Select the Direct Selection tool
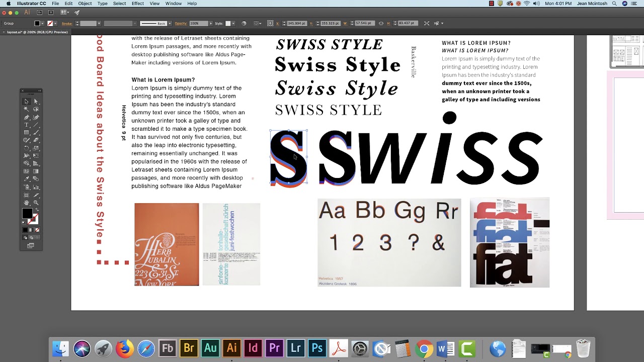The image size is (644, 362). pyautogui.click(x=36, y=101)
